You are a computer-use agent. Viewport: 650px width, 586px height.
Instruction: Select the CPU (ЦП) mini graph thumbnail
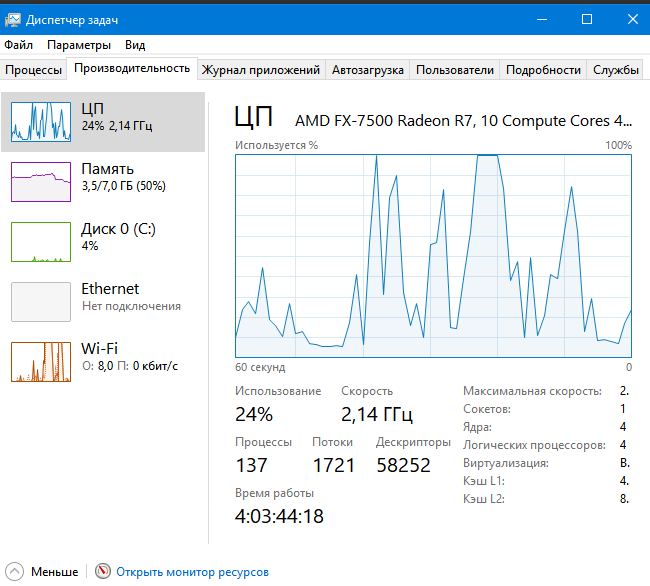[41, 121]
